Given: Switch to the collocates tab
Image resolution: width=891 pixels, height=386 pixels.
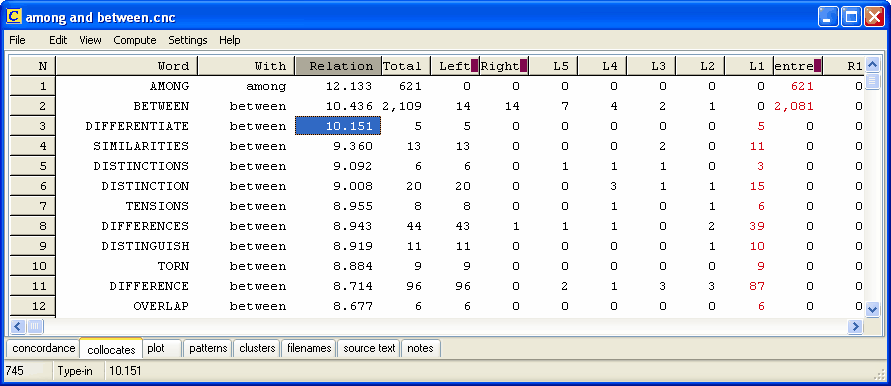Looking at the screenshot, I should (111, 350).
